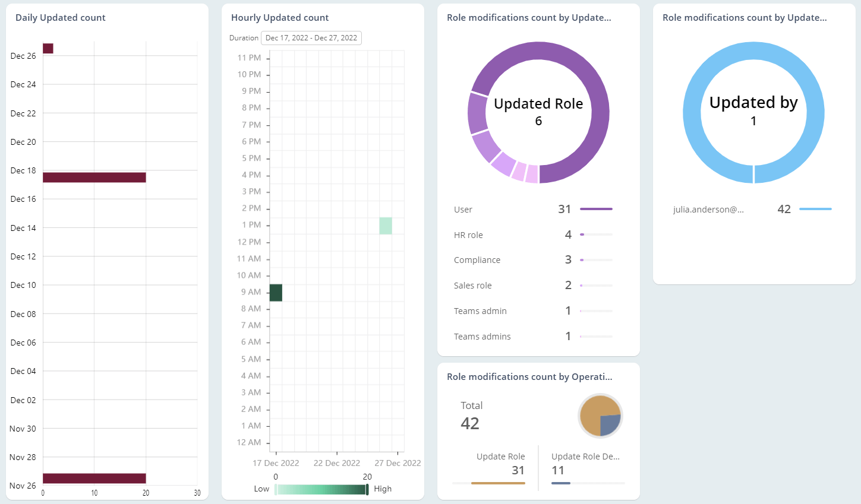Viewport: 861px width, 504px height.
Task: Click the blue Updated by donut ring
Action: coord(813,113)
